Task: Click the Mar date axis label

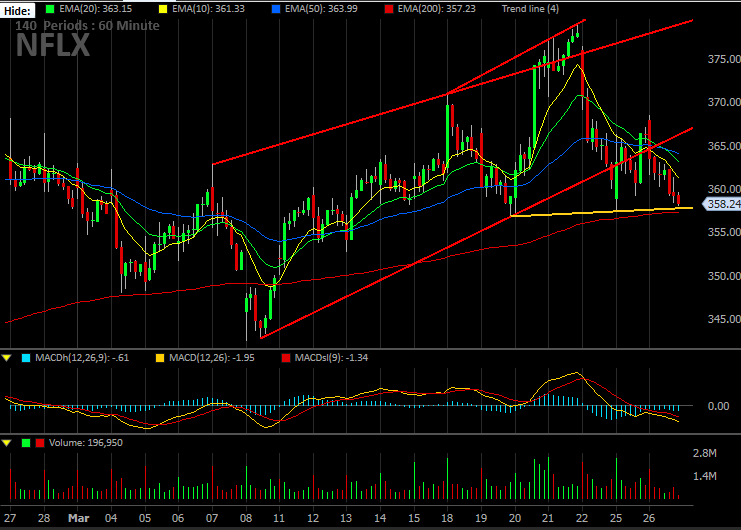Action: click(x=78, y=518)
